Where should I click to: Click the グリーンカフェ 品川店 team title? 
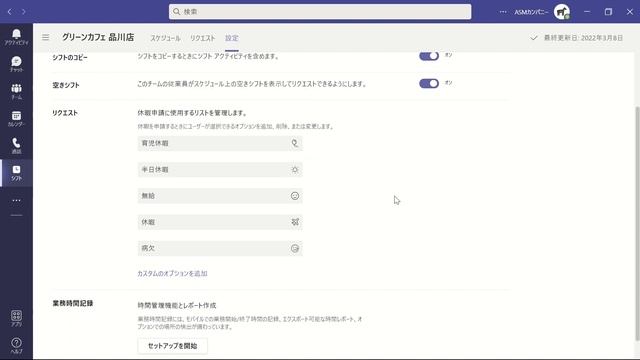[x=98, y=38]
